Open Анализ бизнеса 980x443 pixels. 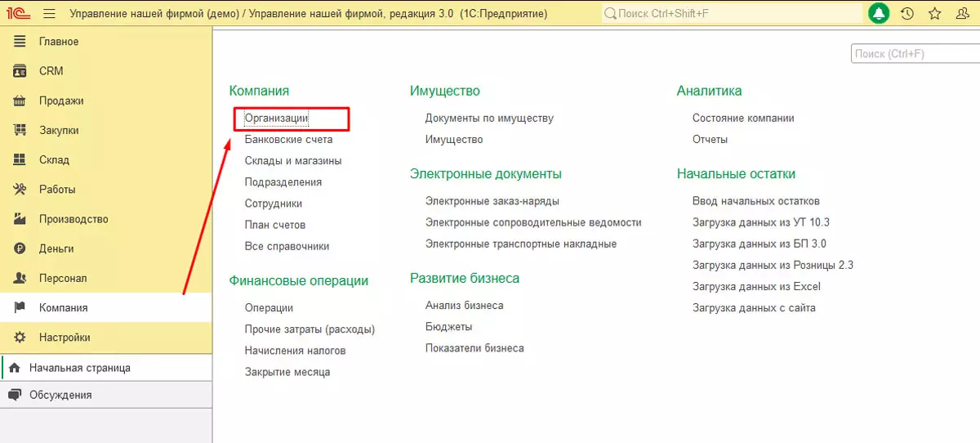(x=465, y=306)
